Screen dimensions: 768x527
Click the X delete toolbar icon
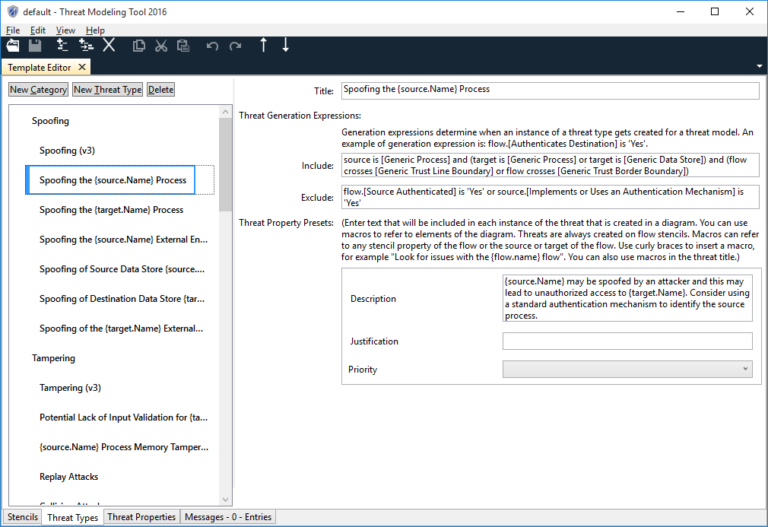tap(109, 45)
